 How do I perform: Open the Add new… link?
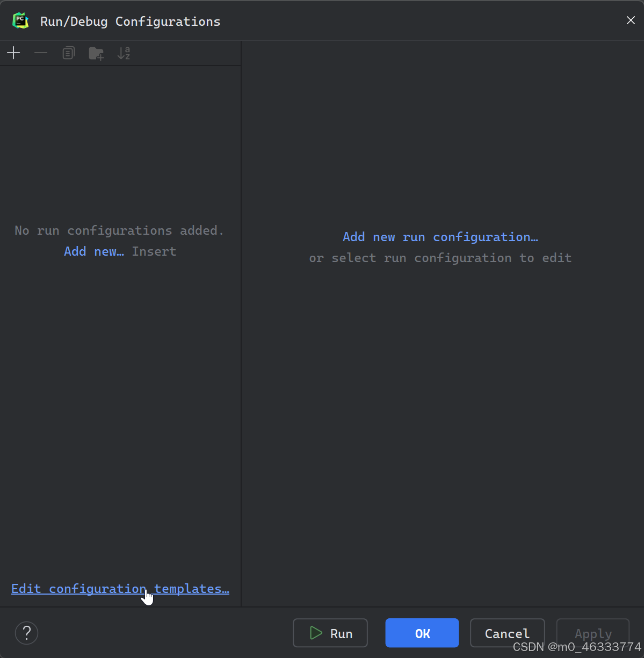click(x=93, y=251)
